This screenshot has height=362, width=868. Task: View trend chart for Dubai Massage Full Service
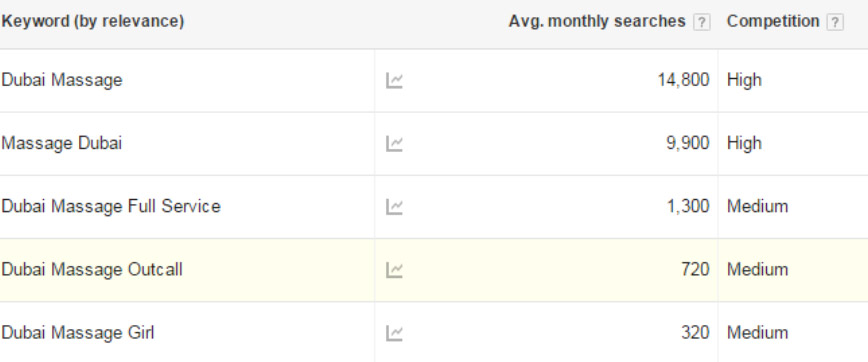[x=394, y=206]
